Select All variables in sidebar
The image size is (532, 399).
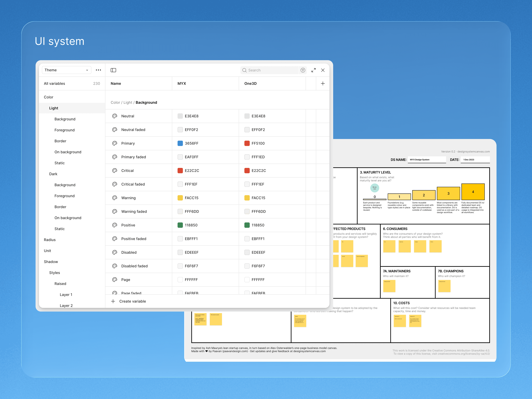tap(54, 83)
